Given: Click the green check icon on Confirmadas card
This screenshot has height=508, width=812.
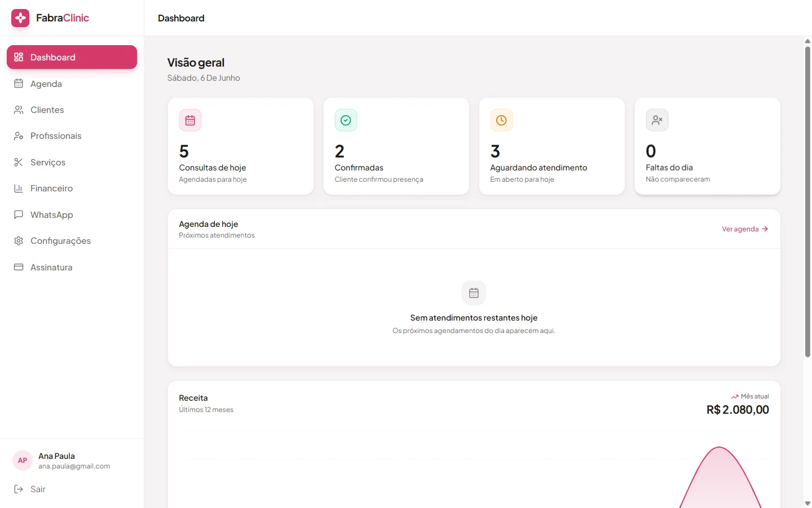Looking at the screenshot, I should 346,120.
